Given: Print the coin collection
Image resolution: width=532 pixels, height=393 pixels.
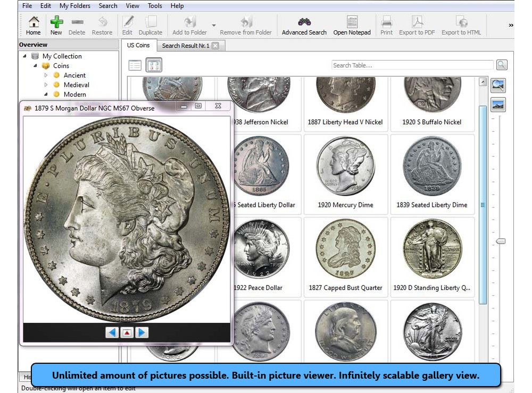Looking at the screenshot, I should coord(386,25).
